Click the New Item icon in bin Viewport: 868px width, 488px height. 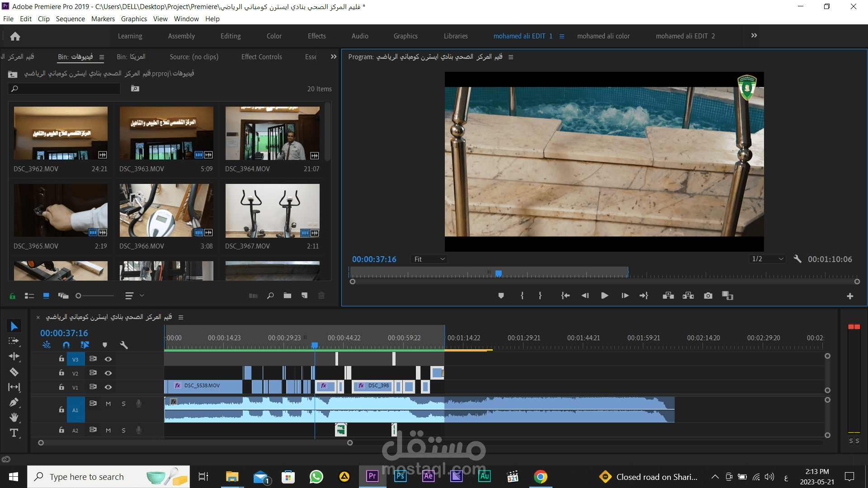pyautogui.click(x=305, y=296)
